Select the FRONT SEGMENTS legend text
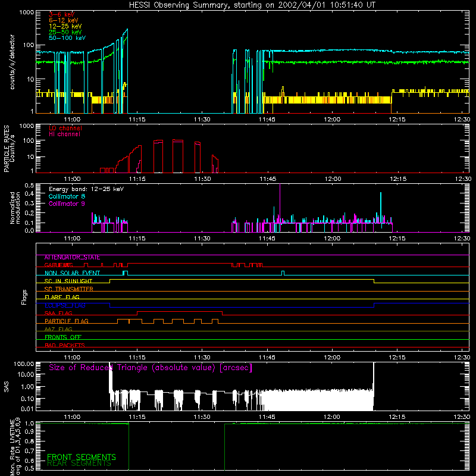The width and height of the screenshot is (476, 476). click(82, 457)
